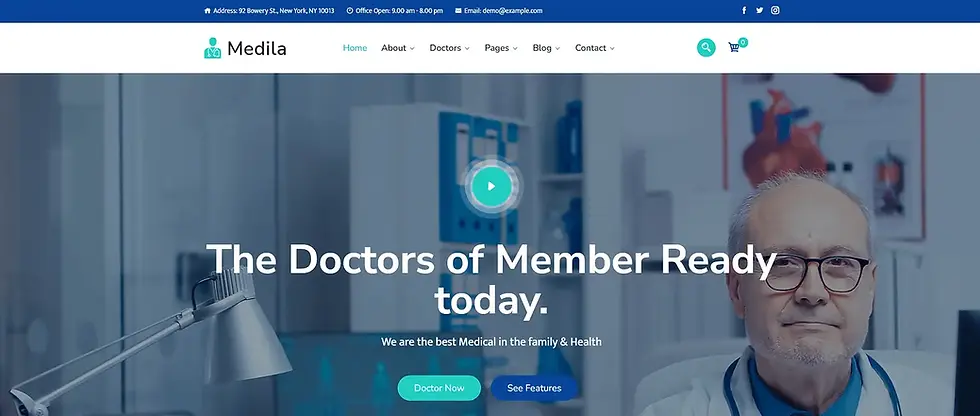Click the teal search icon
This screenshot has height=416, width=980.
706,47
